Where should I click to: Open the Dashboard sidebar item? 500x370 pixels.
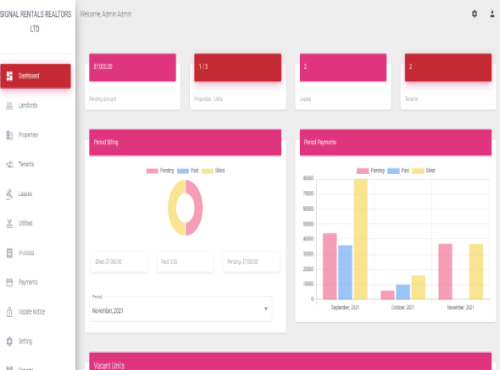[x=35, y=76]
